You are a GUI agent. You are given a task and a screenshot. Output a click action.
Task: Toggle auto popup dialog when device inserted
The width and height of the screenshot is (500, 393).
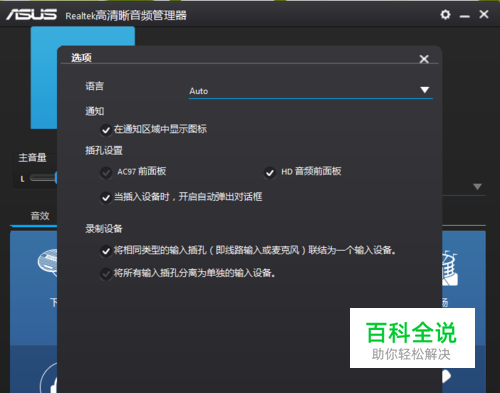point(106,198)
